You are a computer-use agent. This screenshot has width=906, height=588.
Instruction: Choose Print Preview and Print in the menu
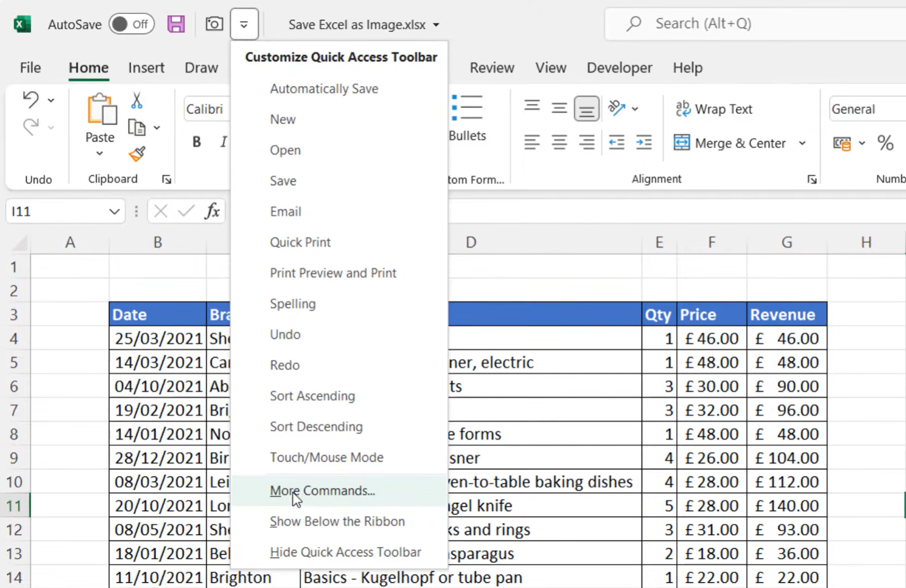[339, 273]
